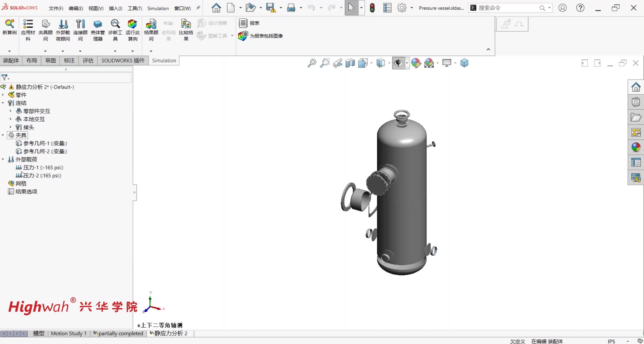644x344 pixels.
Task: Open the 工具(T) menu
Action: (x=135, y=8)
